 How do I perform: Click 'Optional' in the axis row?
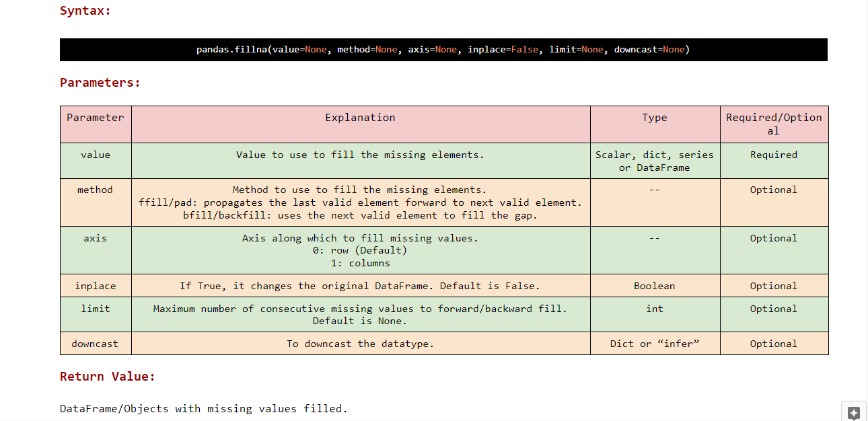tap(774, 238)
